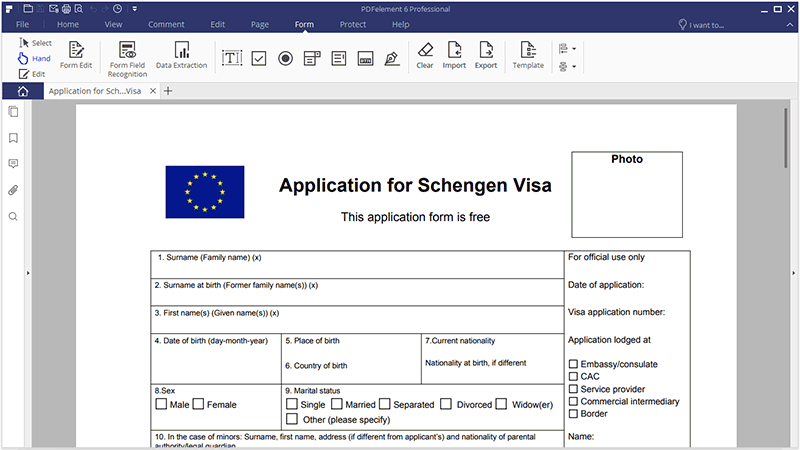Activate the Hand tool
Image resolution: width=800 pixels, height=450 pixels.
(34, 59)
